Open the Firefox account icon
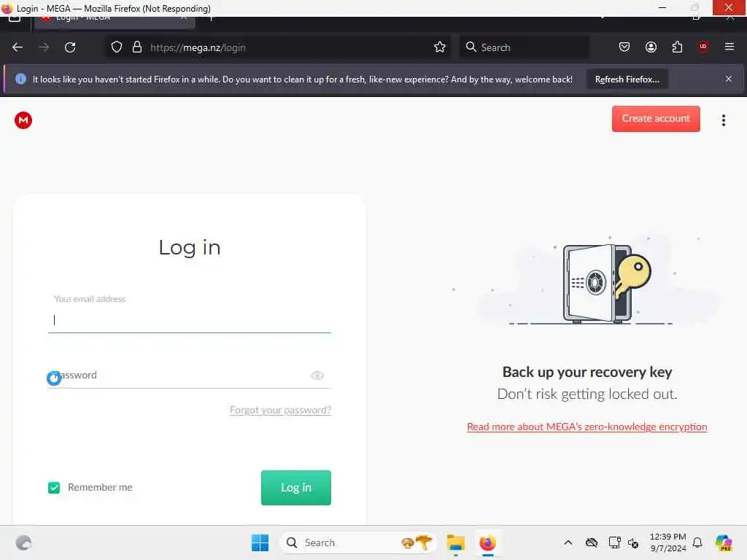This screenshot has height=560, width=747. point(651,47)
